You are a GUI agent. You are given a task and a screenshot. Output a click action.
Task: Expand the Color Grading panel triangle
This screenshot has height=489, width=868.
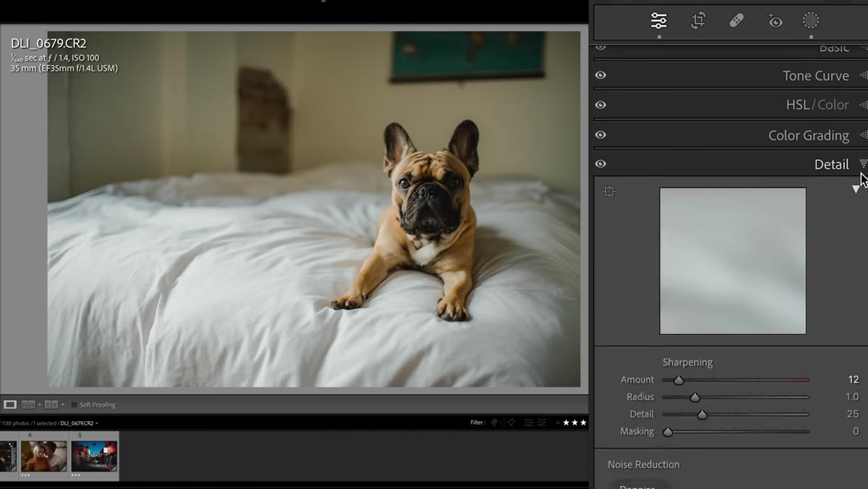[x=862, y=135]
